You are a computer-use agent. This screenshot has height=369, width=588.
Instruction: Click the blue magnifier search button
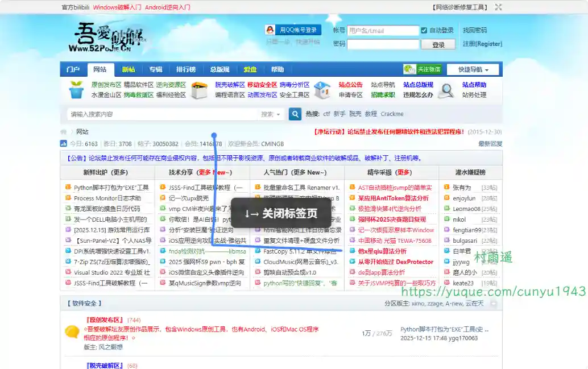click(295, 114)
